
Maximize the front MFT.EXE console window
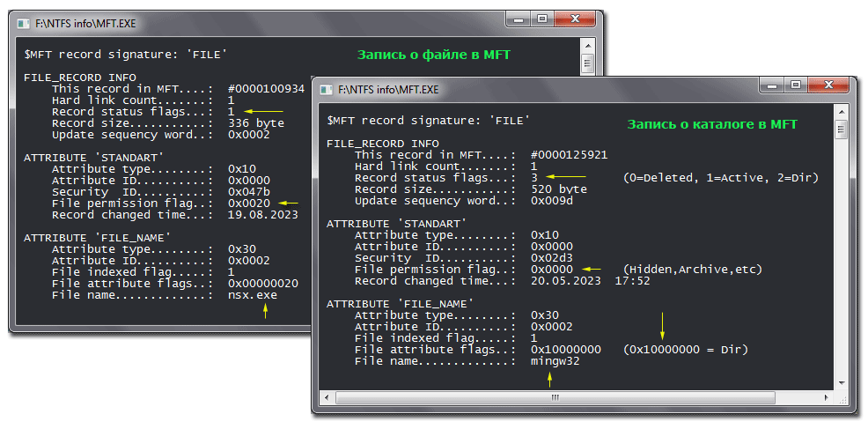pos(795,85)
